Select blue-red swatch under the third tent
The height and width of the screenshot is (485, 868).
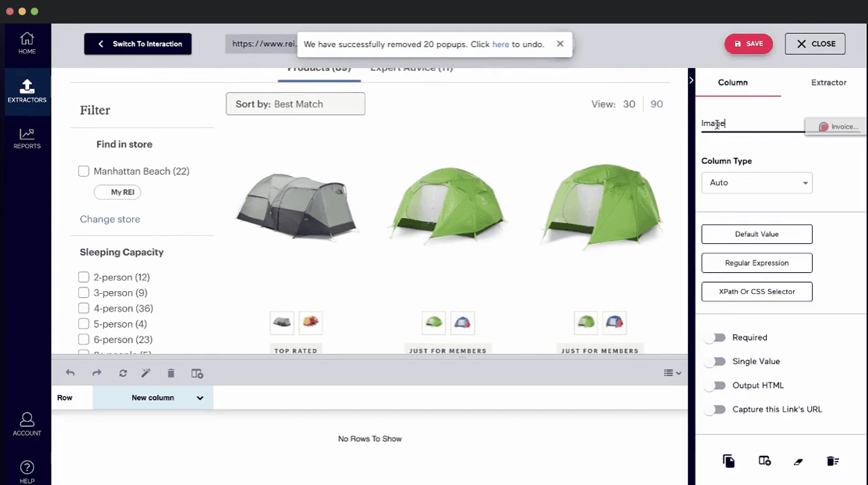615,322
